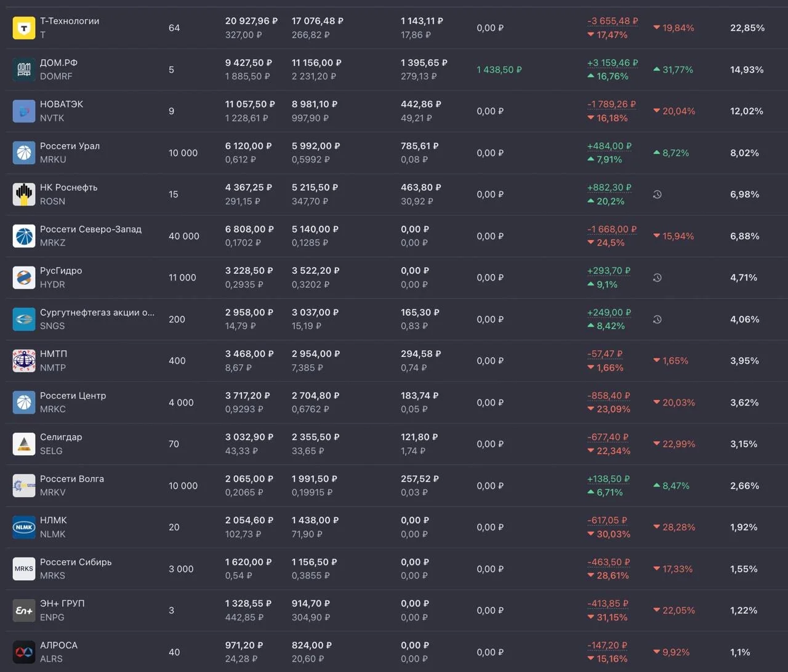Click the underlined -147,20 ₽ loss value
The width and height of the screenshot is (788, 672).
click(x=608, y=645)
